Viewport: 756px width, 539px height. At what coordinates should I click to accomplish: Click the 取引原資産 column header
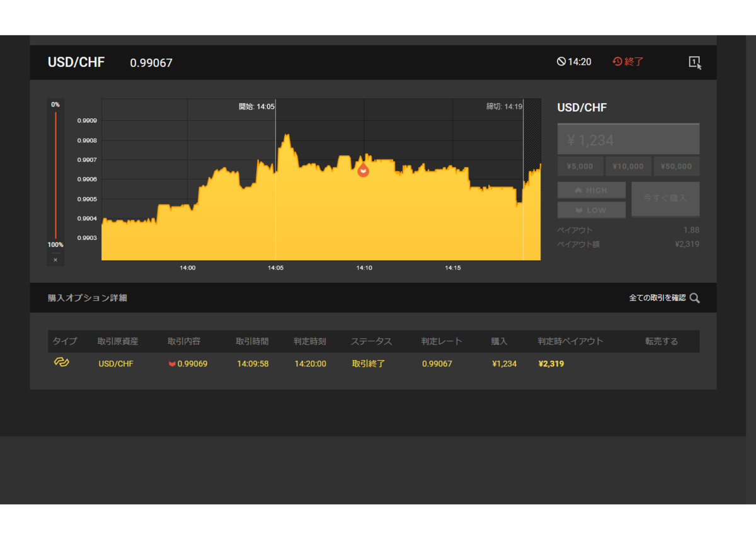[118, 341]
